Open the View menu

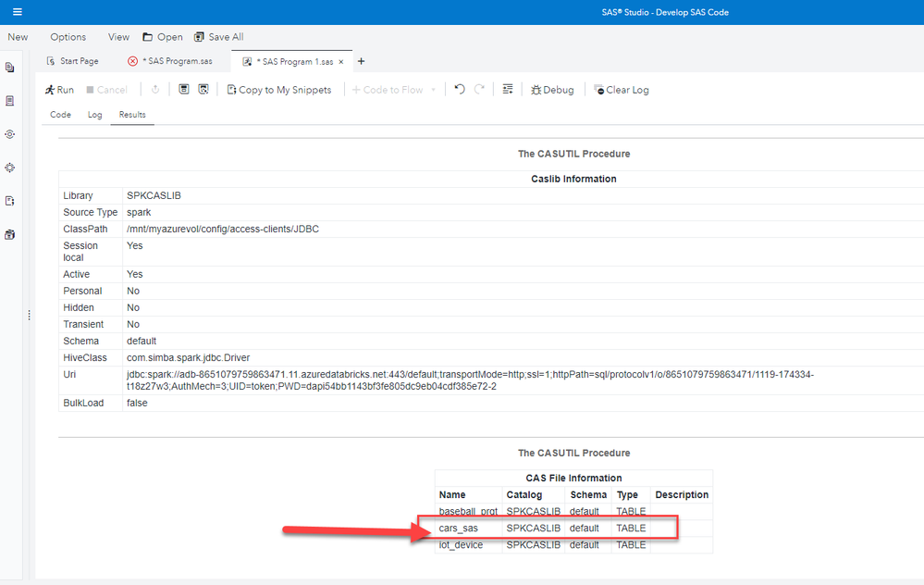(118, 37)
